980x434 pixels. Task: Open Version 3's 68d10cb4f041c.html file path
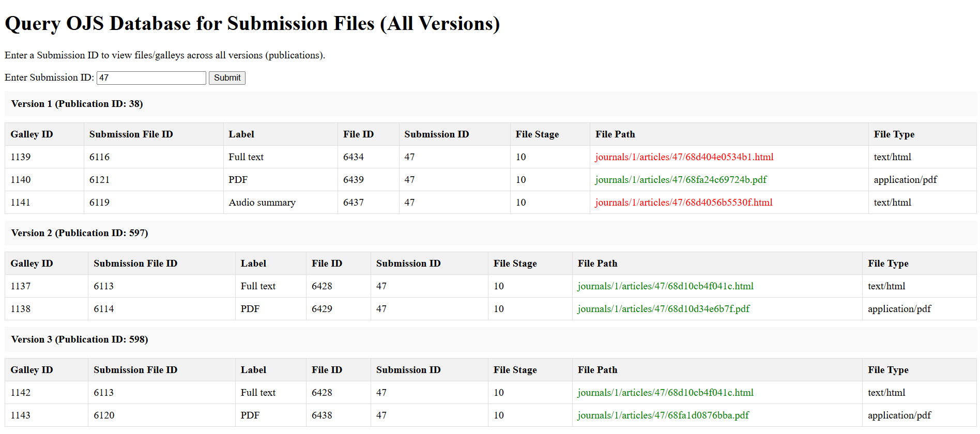pyautogui.click(x=665, y=393)
